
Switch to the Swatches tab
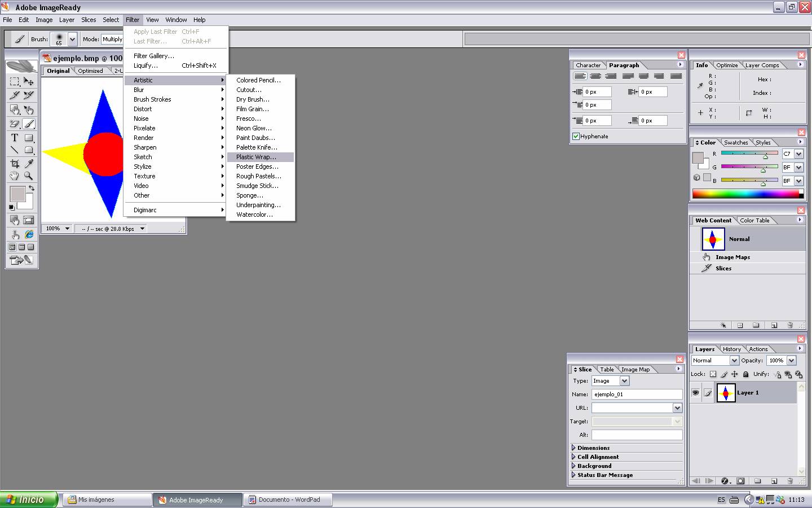tap(736, 143)
